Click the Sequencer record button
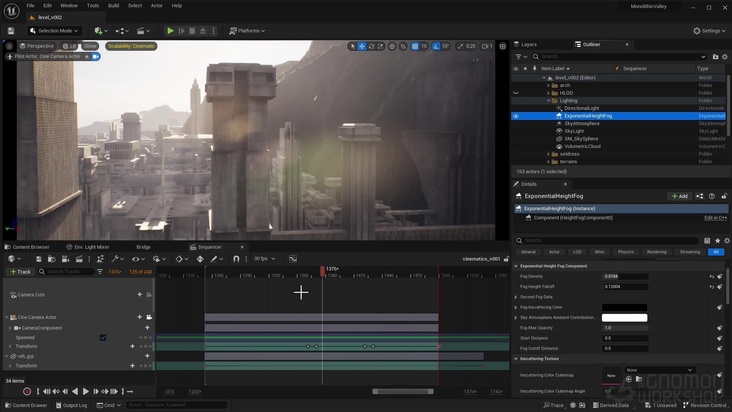Image resolution: width=732 pixels, height=412 pixels. click(27, 391)
